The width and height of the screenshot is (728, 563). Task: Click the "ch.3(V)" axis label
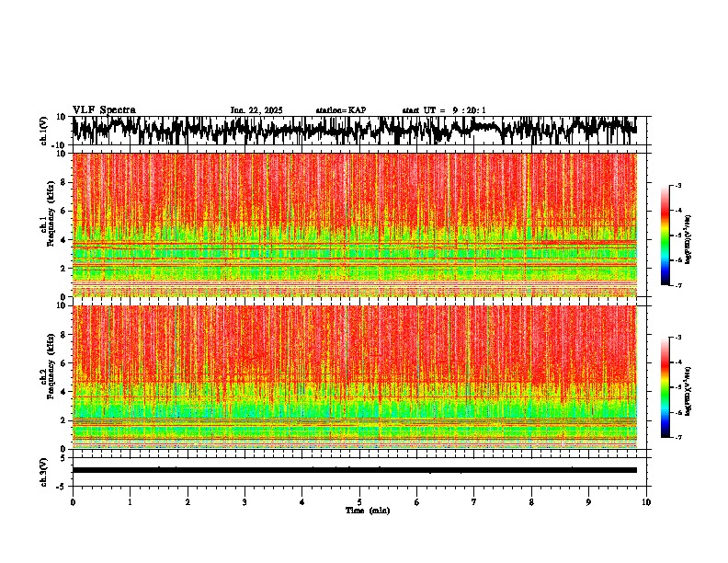click(45, 473)
